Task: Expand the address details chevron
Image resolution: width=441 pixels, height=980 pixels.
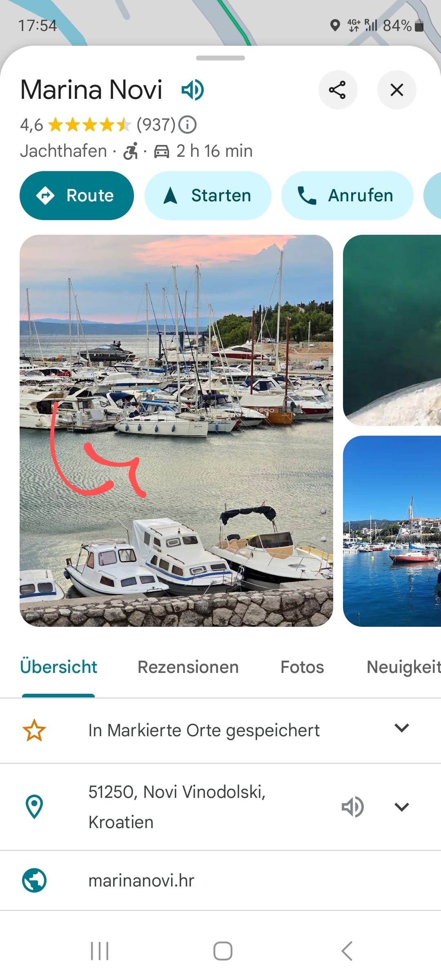Action: pyautogui.click(x=402, y=807)
